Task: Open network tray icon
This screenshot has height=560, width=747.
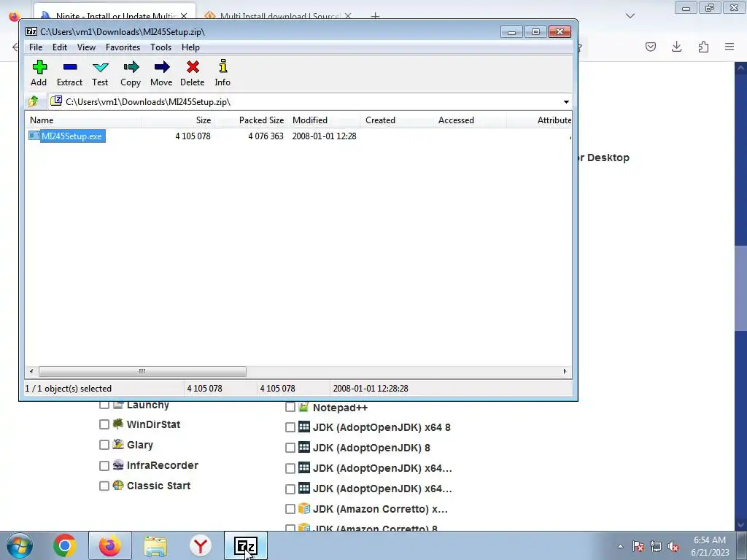Action: (x=656, y=547)
